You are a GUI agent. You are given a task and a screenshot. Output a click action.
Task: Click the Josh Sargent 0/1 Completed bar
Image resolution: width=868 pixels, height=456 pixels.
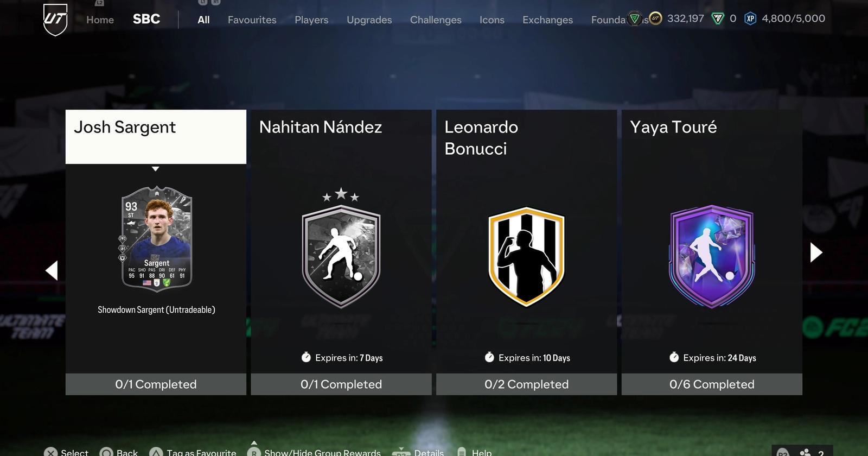click(156, 384)
